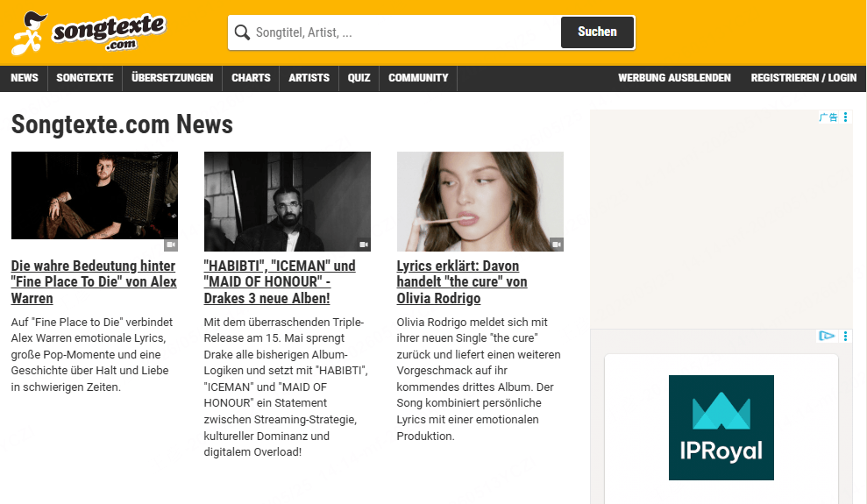The height and width of the screenshot is (504, 867).
Task: Go to ÜBERSETZUNGEN in the nav bar
Action: (172, 78)
